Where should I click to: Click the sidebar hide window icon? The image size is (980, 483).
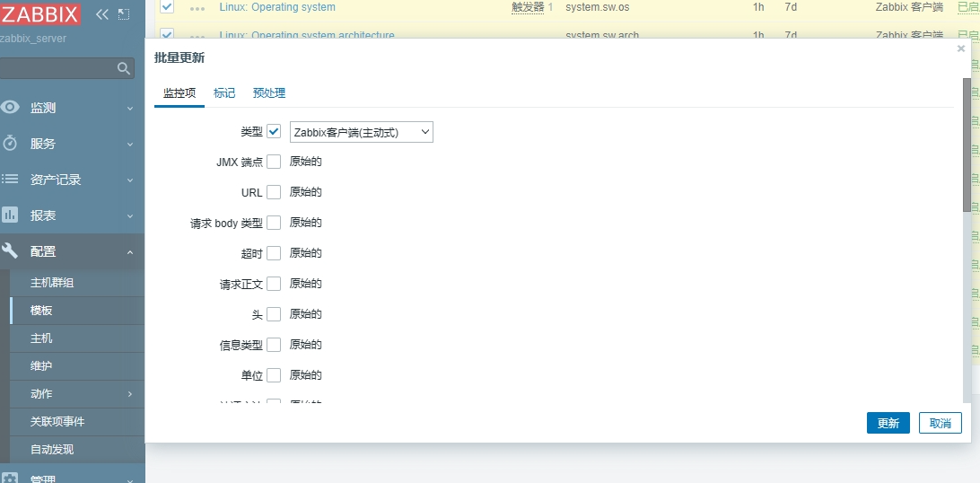[x=124, y=14]
